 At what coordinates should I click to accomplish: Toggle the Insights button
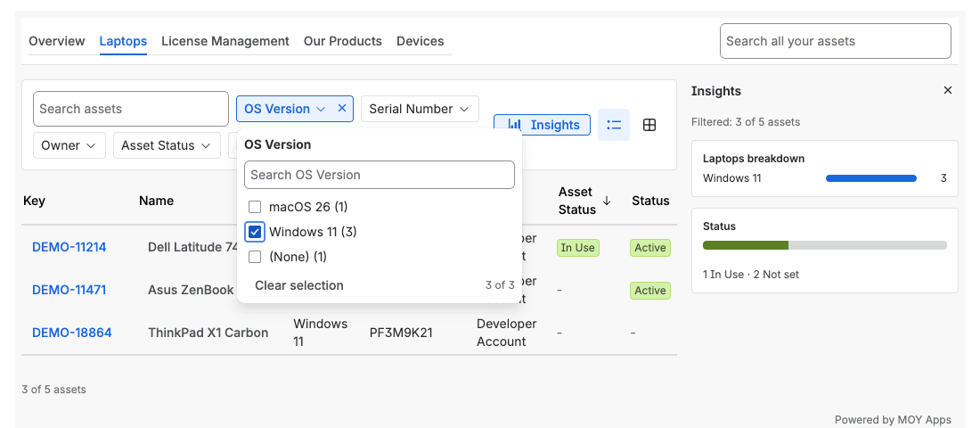pyautogui.click(x=542, y=125)
